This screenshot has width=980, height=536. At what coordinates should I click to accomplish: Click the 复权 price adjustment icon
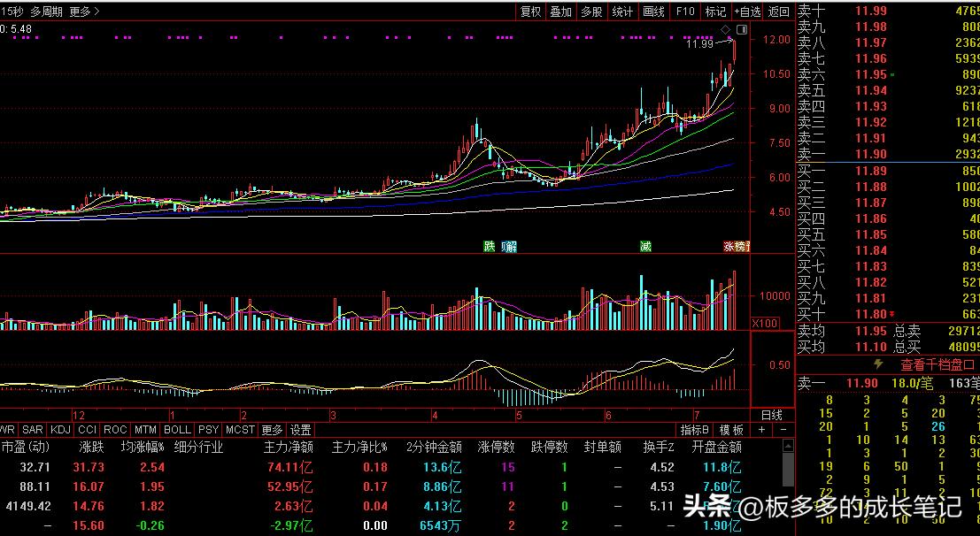point(530,12)
